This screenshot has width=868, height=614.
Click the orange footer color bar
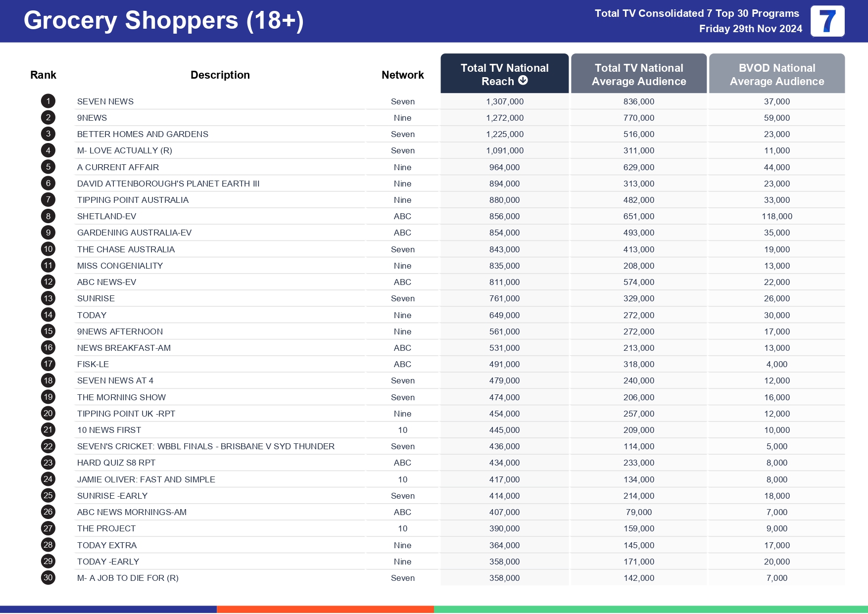point(325,610)
